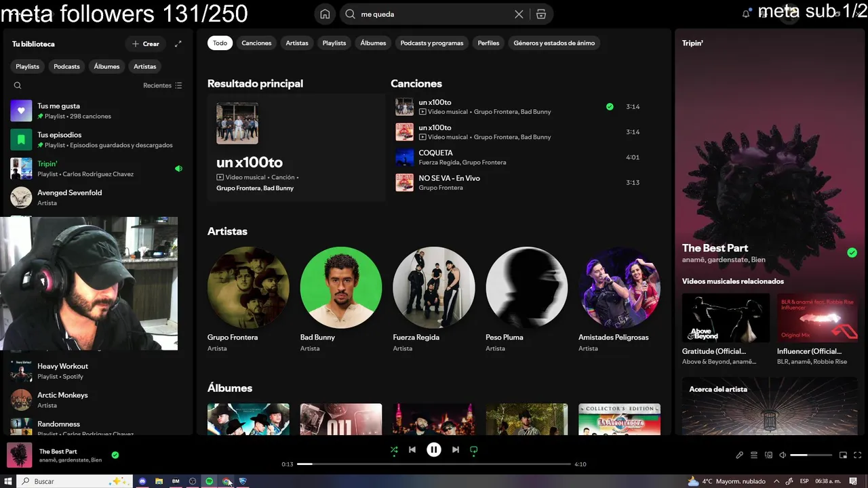Select Todo search filter
This screenshot has width=868, height=488.
pyautogui.click(x=220, y=43)
